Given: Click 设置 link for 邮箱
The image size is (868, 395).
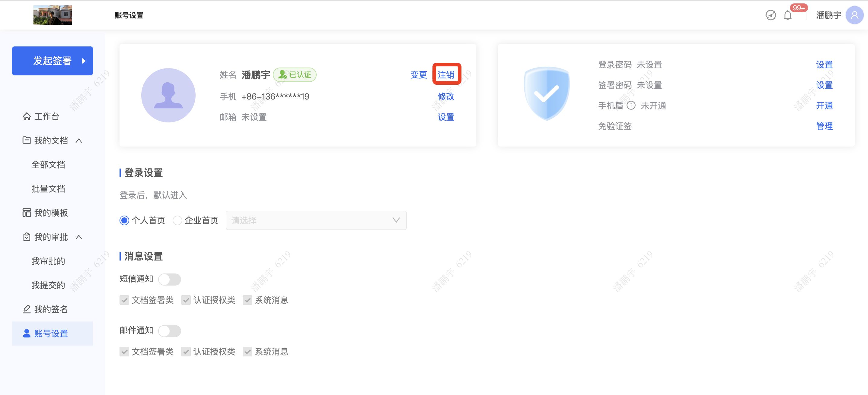Looking at the screenshot, I should (x=446, y=117).
